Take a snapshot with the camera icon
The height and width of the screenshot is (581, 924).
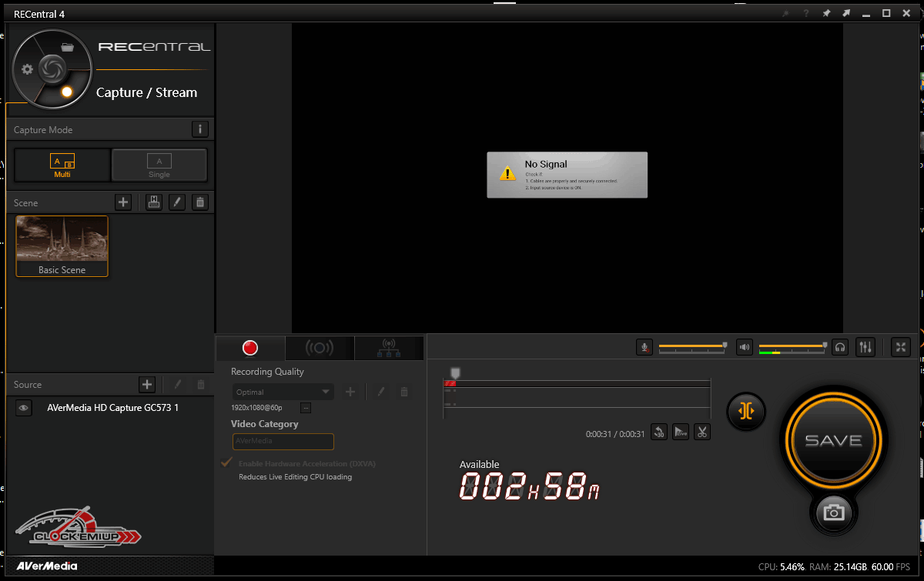(x=833, y=512)
